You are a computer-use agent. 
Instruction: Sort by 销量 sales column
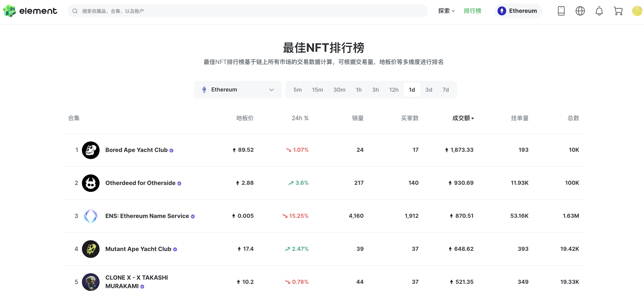(358, 118)
